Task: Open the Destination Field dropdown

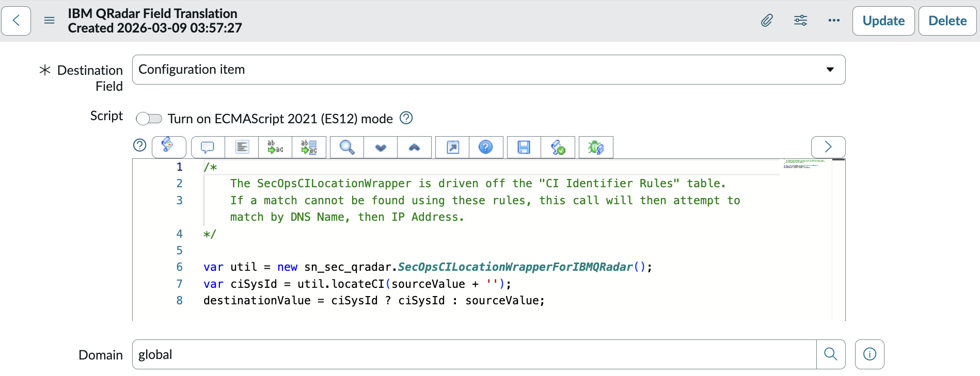Action: click(488, 70)
